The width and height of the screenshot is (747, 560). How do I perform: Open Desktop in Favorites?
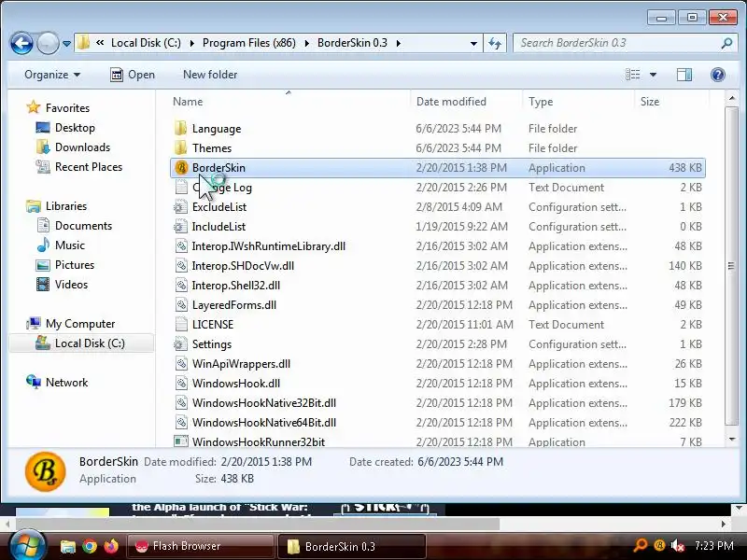coord(75,128)
